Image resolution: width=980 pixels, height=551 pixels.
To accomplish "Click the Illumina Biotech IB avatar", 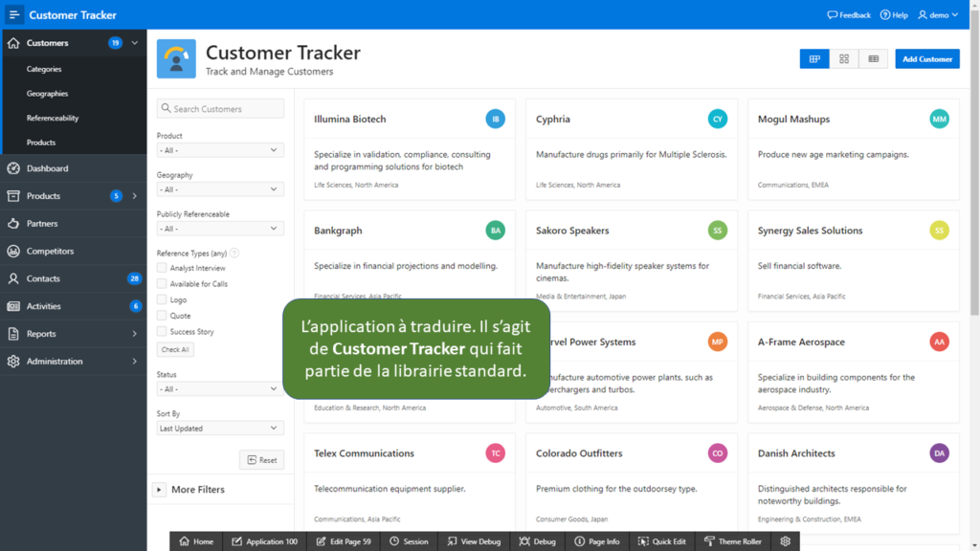I will pyautogui.click(x=495, y=119).
